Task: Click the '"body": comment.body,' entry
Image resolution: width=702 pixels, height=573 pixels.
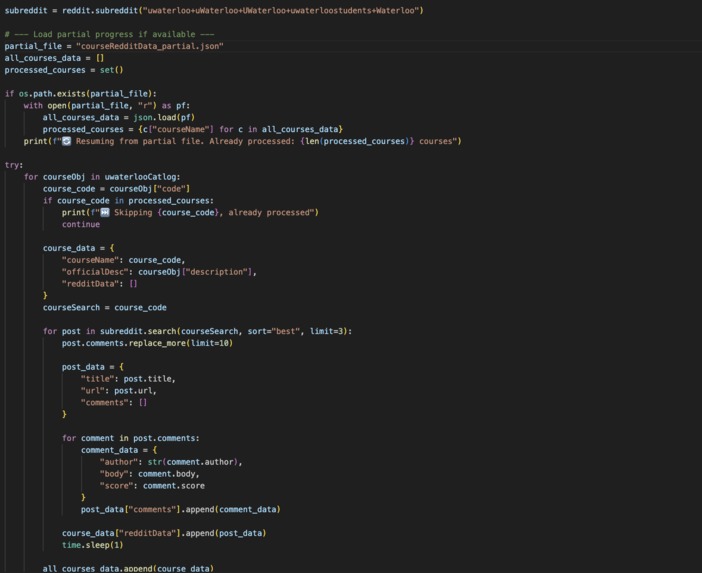Action: tap(150, 474)
